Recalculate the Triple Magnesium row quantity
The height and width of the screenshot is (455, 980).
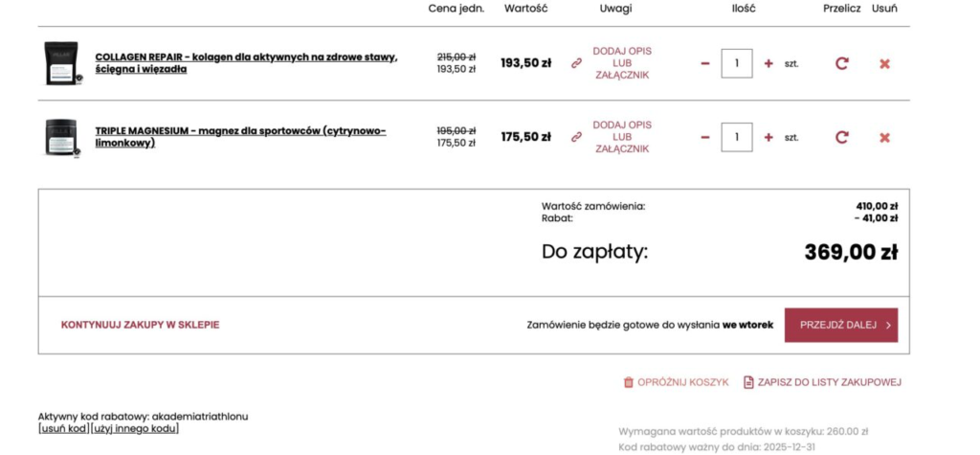[841, 137]
